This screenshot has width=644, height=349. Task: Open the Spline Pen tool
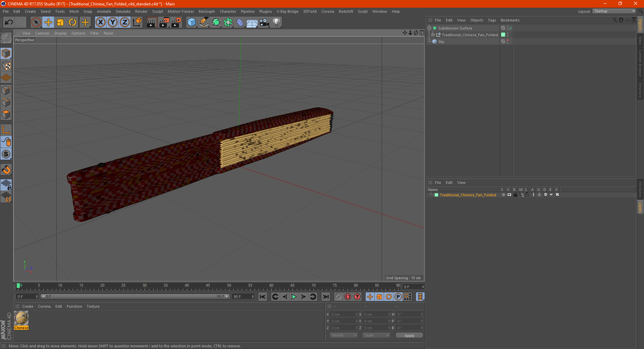tap(204, 22)
